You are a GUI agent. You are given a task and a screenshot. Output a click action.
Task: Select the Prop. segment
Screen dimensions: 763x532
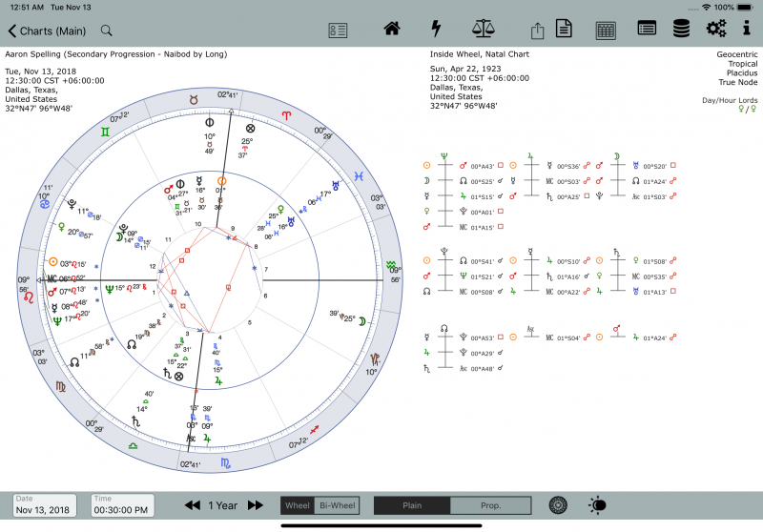click(490, 505)
